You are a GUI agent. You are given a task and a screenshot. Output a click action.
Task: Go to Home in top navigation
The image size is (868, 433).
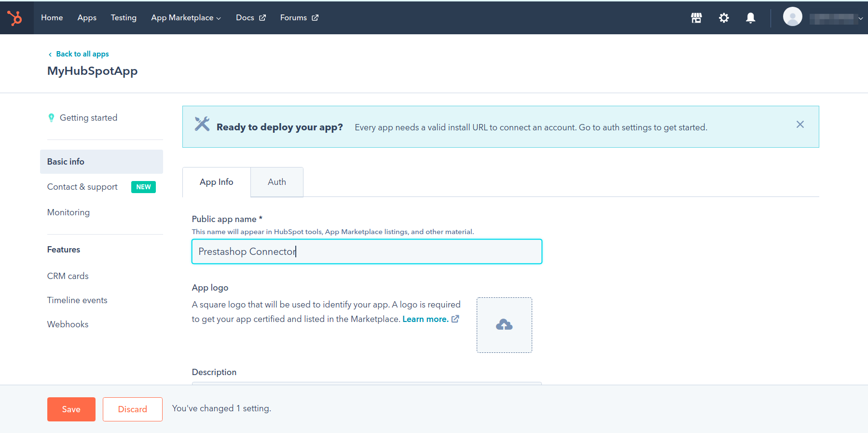[x=52, y=18]
